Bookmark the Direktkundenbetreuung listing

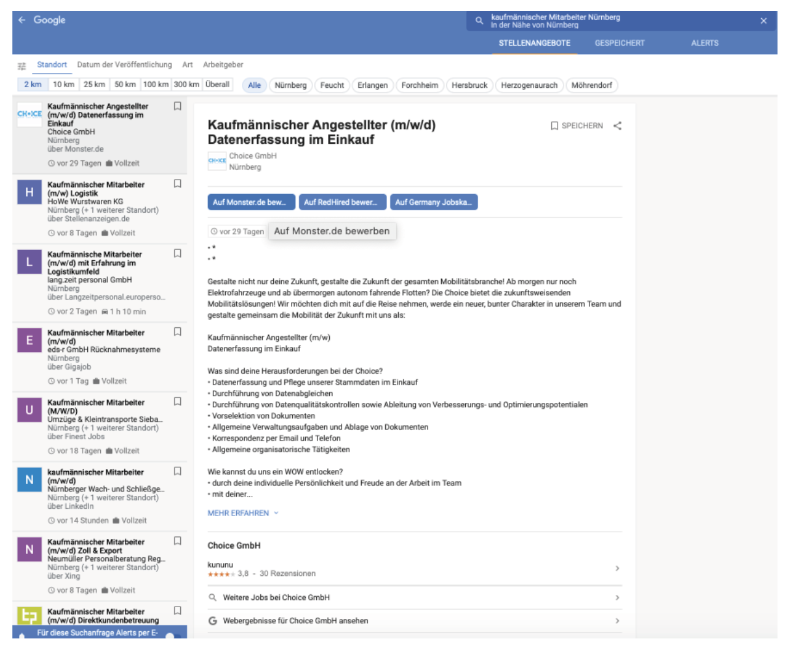pyautogui.click(x=178, y=610)
